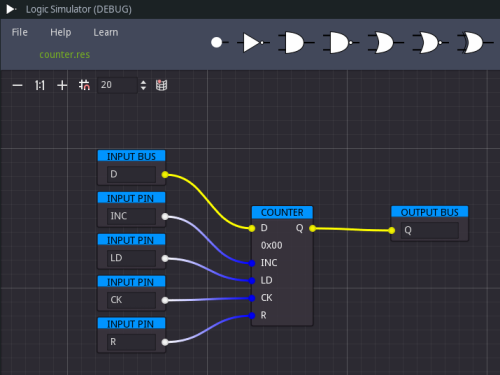Click the LD input pin name field

[x=131, y=258]
